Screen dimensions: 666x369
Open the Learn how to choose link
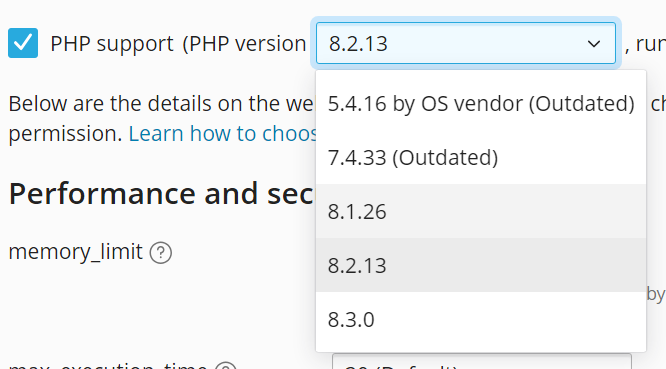[223, 134]
